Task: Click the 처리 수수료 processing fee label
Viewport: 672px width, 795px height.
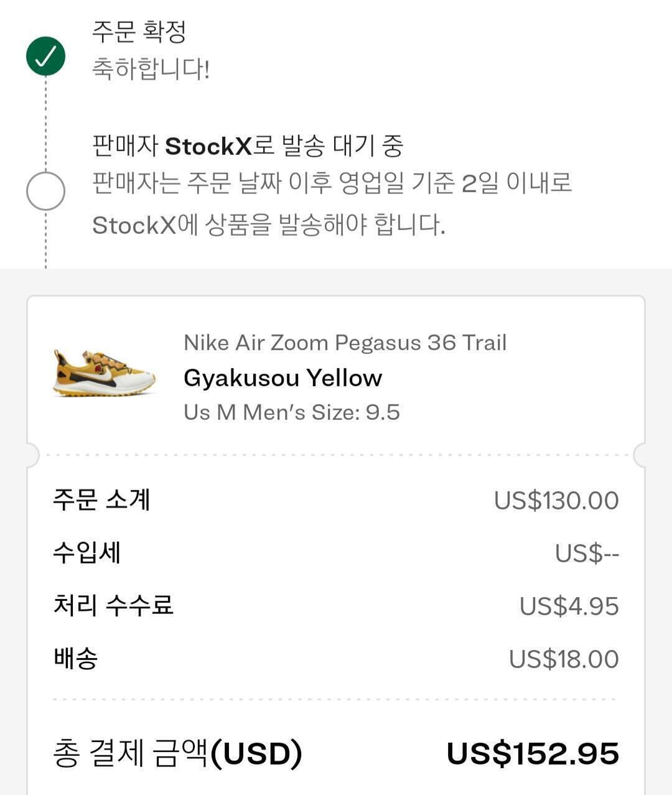Action: tap(113, 605)
